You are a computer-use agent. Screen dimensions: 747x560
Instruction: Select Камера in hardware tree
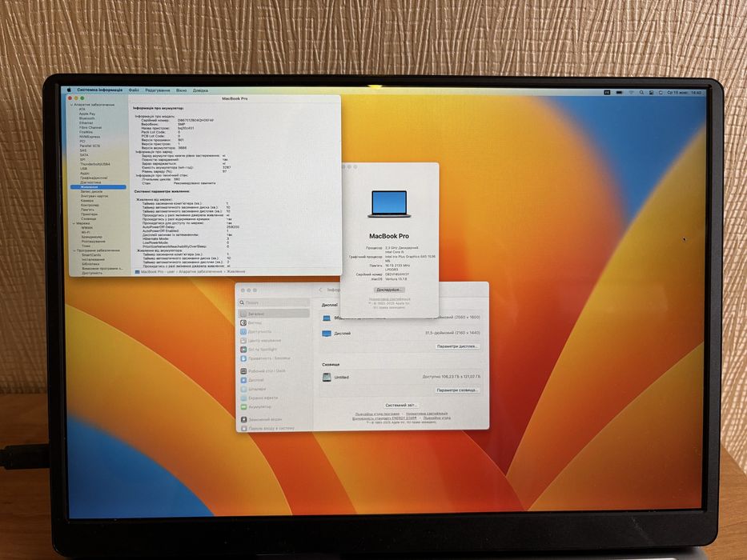[87, 201]
